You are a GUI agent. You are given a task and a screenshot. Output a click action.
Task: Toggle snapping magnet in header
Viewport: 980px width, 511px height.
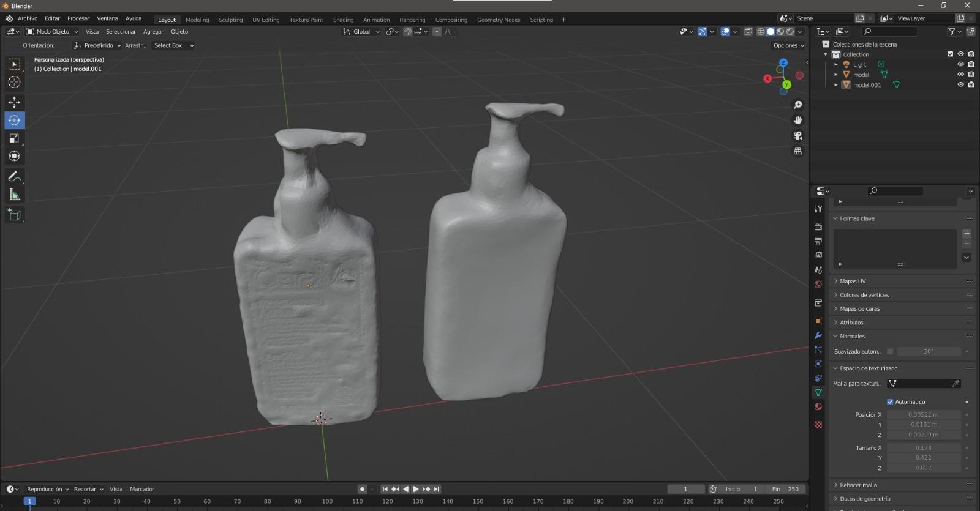pos(407,32)
